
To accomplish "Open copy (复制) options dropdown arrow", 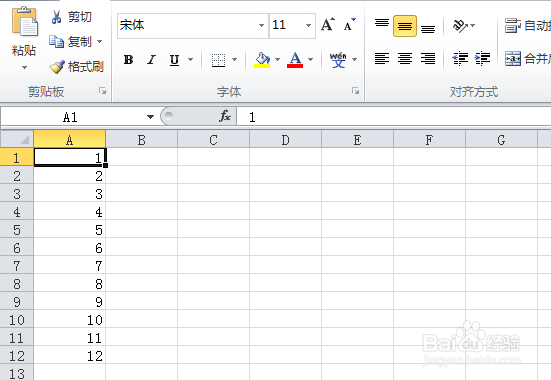I will [100, 41].
